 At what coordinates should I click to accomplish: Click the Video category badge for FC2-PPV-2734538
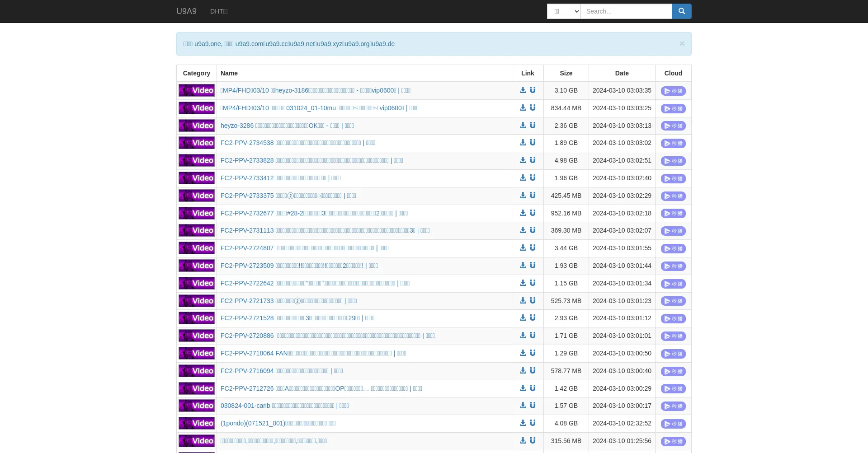point(197,143)
